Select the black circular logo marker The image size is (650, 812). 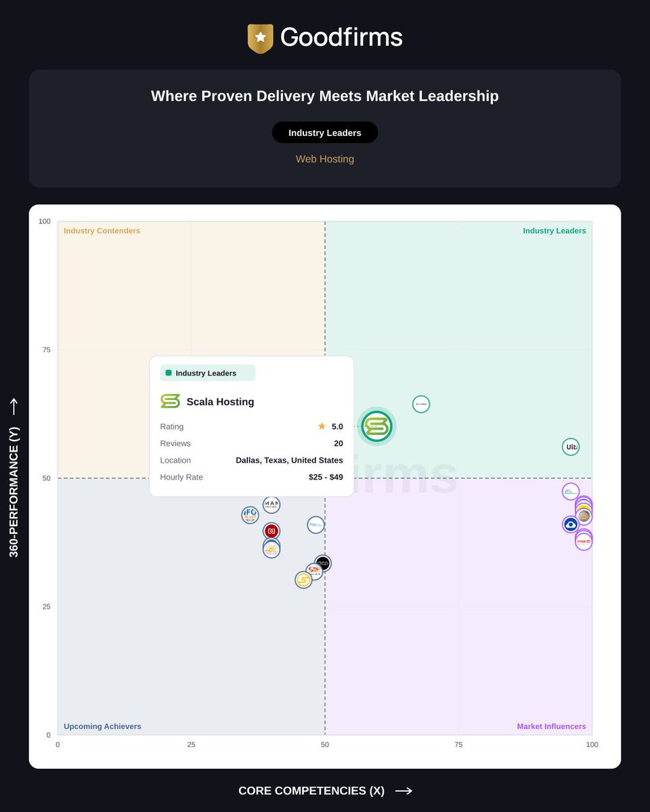pos(323,563)
